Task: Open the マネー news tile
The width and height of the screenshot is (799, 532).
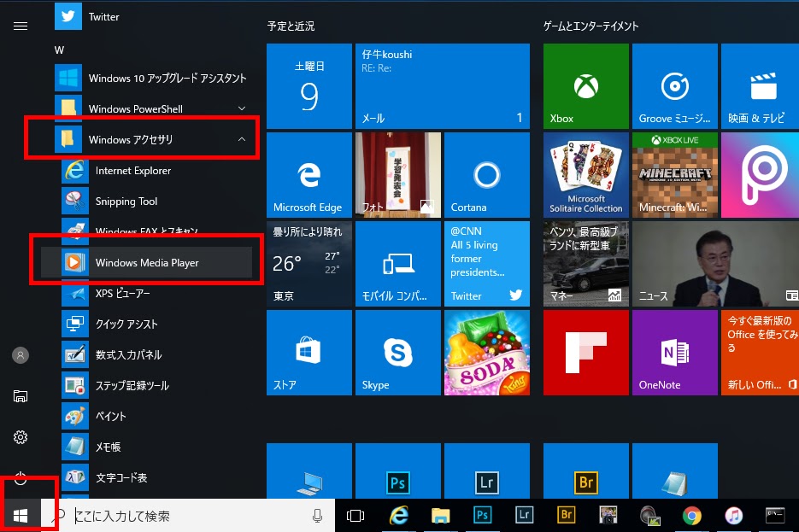Action: 586,264
